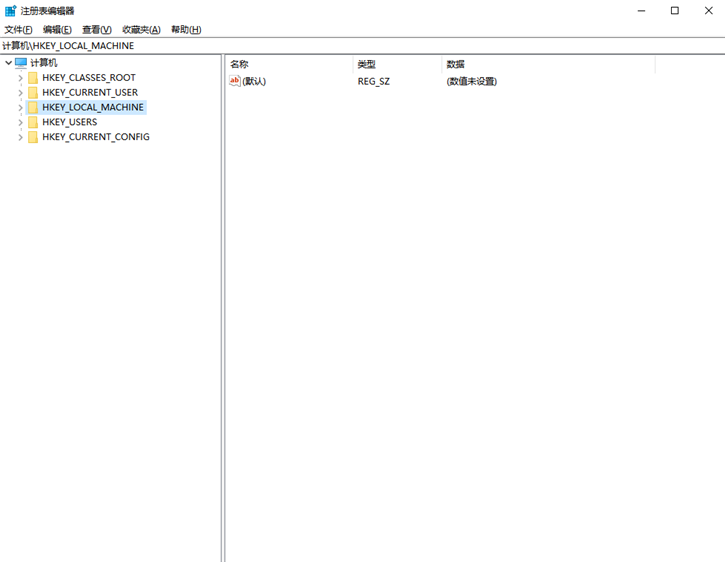Click the HKEY_USERS folder icon

tap(33, 122)
